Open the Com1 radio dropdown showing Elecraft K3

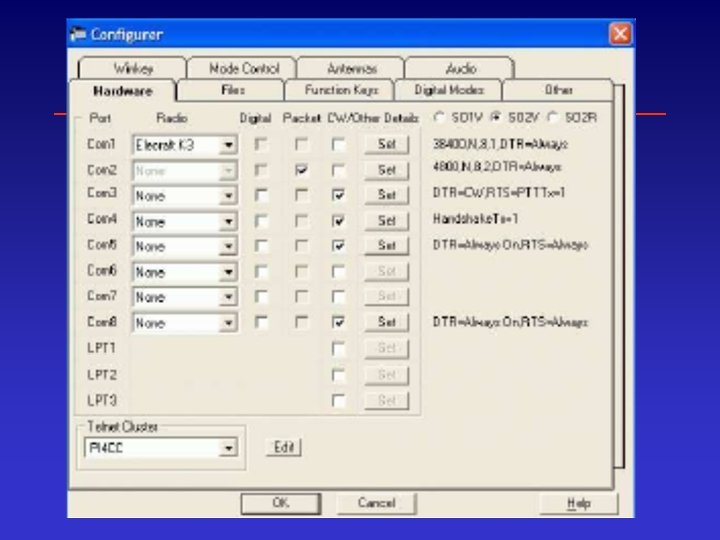click(x=185, y=145)
